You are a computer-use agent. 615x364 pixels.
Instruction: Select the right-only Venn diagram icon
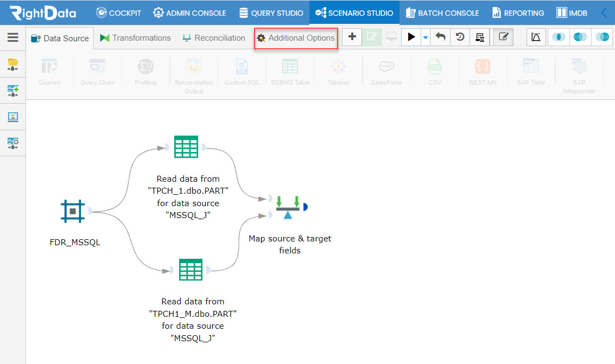click(x=602, y=37)
